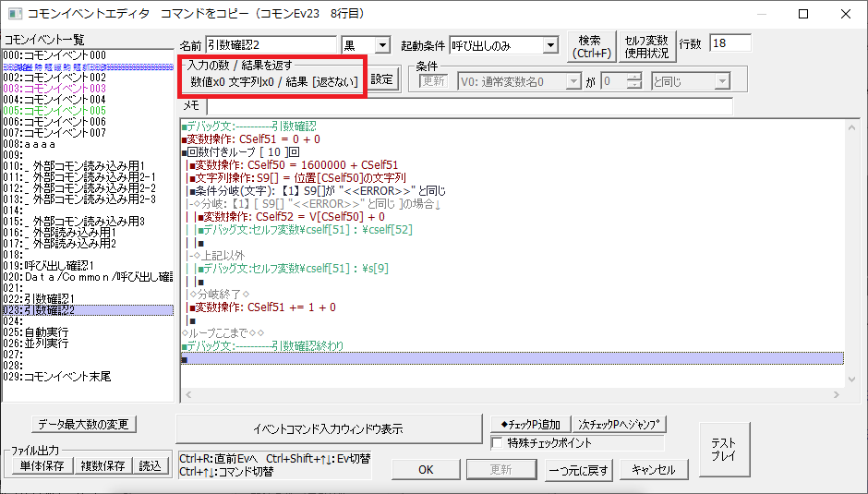
Task: Click the 名前 field containing 引数確認2
Action: pos(271,45)
